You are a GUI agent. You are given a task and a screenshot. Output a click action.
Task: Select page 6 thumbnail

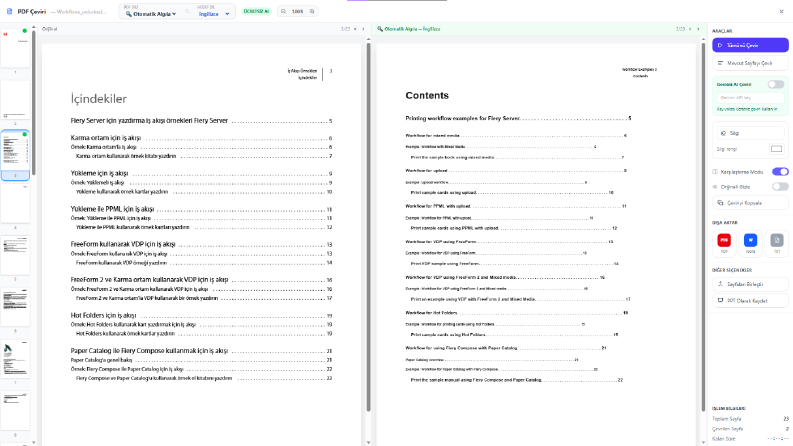coord(15,307)
